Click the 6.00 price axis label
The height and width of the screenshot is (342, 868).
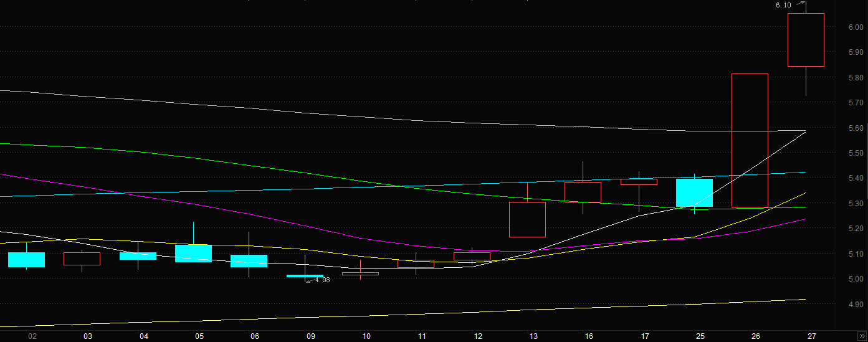point(856,27)
